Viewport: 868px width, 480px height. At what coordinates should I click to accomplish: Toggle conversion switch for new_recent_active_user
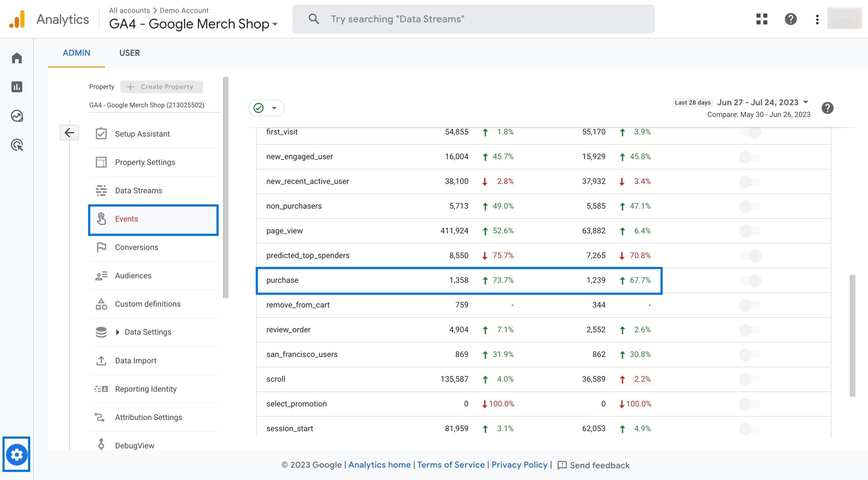click(750, 181)
